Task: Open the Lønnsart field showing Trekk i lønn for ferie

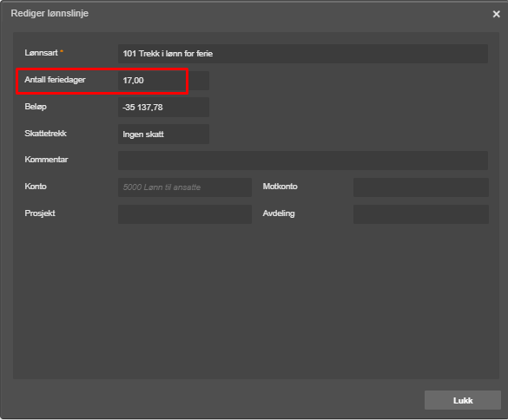Action: [x=303, y=54]
